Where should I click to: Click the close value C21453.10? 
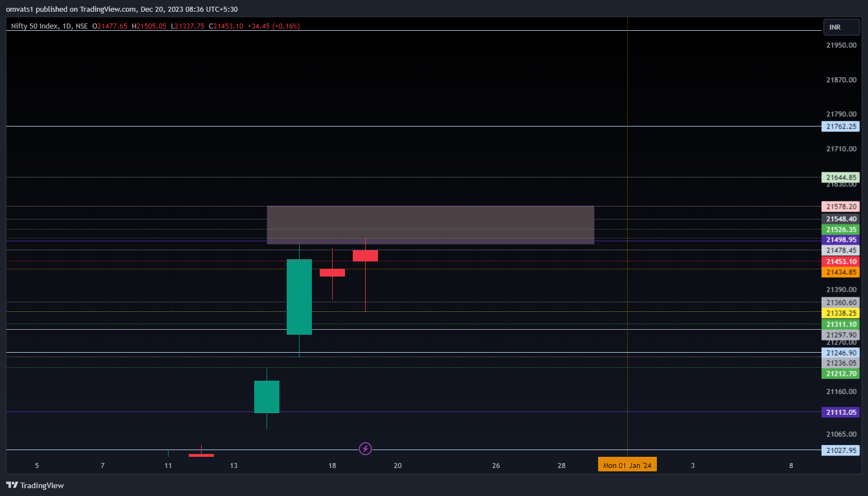point(226,26)
